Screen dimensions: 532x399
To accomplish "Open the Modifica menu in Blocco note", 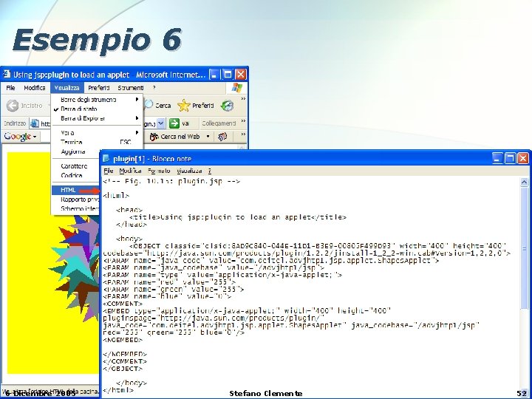I will (x=130, y=171).
